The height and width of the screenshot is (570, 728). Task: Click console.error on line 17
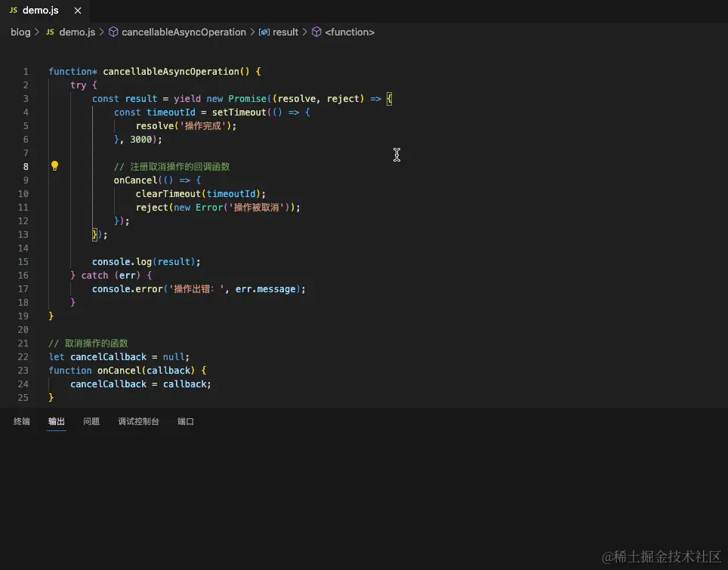(128, 288)
